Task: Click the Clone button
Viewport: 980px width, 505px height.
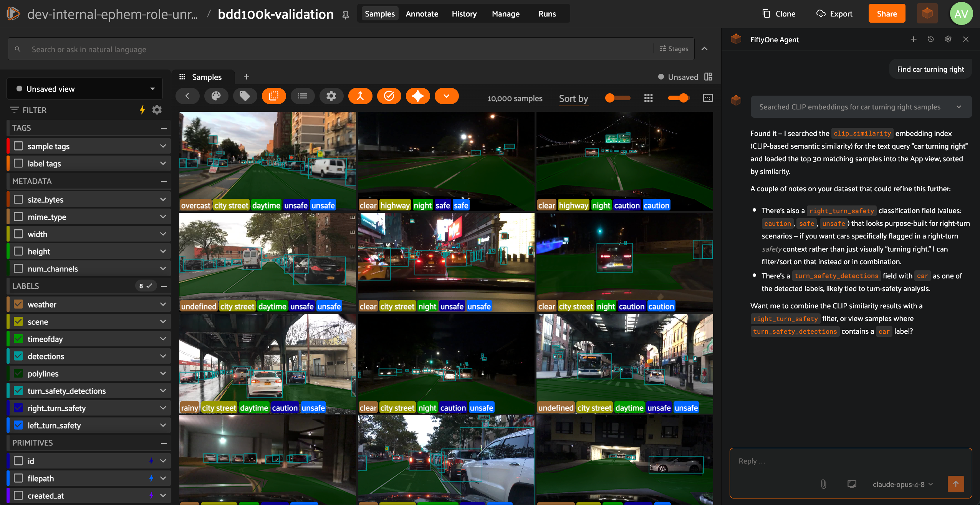Action: [779, 14]
